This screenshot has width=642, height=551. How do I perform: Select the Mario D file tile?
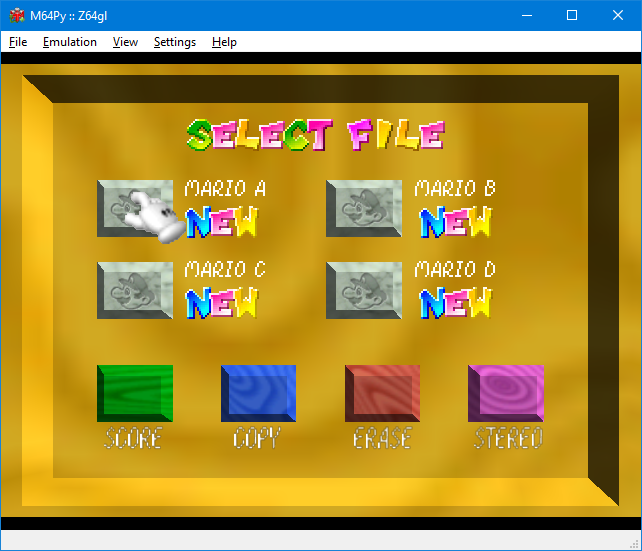point(364,290)
